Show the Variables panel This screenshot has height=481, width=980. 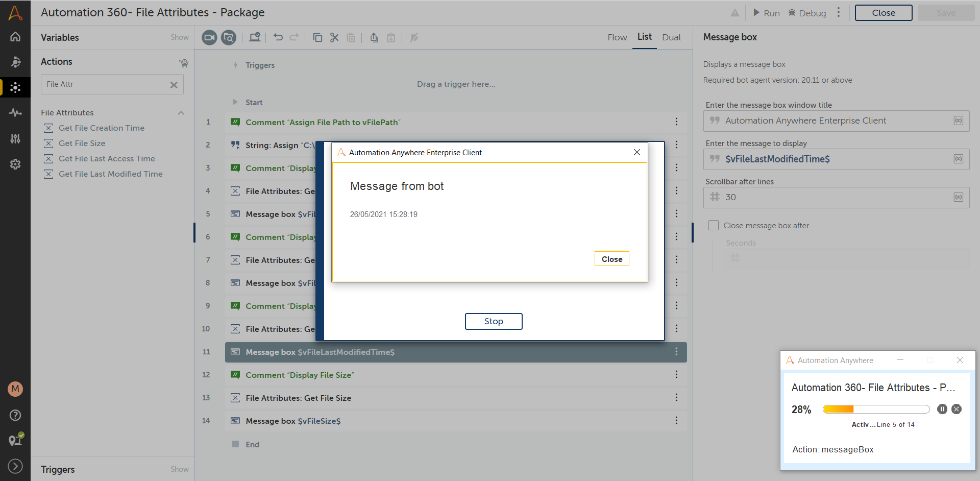click(x=179, y=37)
